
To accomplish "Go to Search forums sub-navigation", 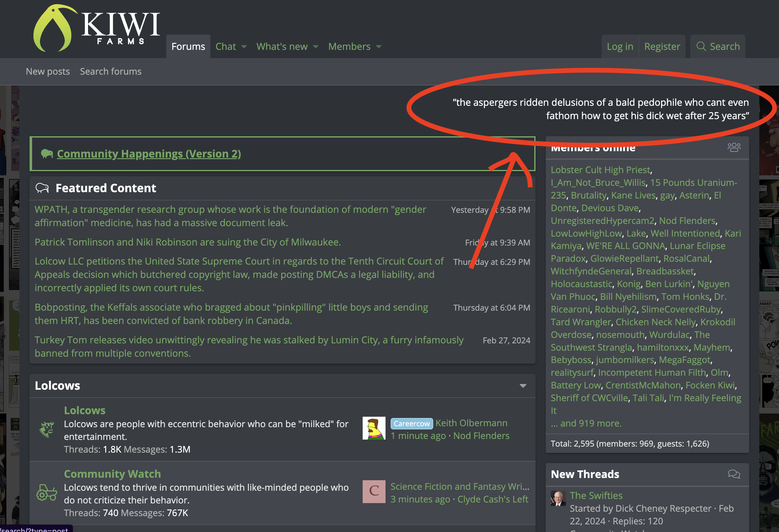I will click(111, 71).
